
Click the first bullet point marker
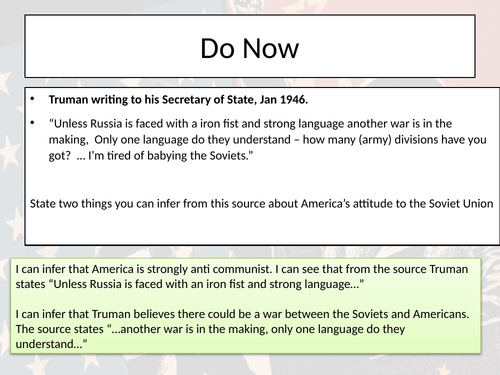click(x=32, y=99)
